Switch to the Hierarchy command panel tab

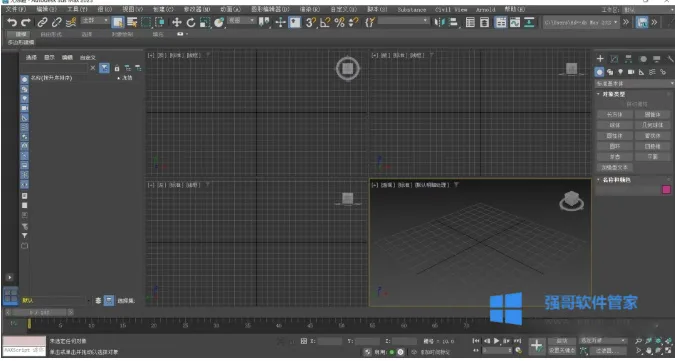click(x=629, y=59)
